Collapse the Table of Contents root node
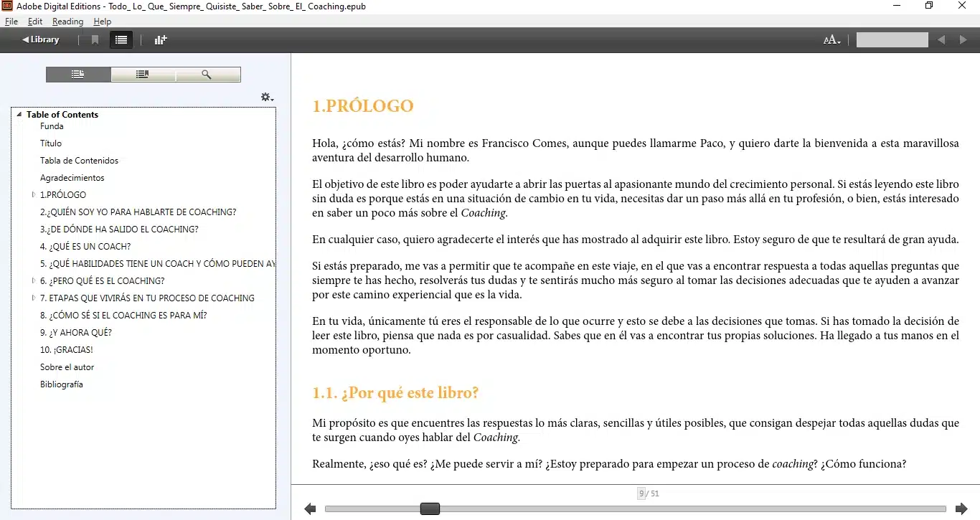 (x=19, y=115)
